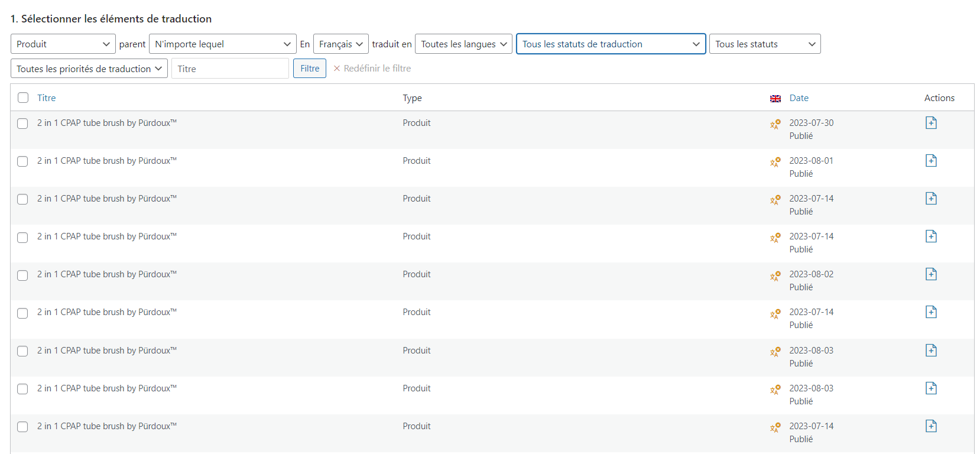Screen dimensions: 980x454
Task: Check the row dated 2023-07-30
Action: [x=22, y=124]
